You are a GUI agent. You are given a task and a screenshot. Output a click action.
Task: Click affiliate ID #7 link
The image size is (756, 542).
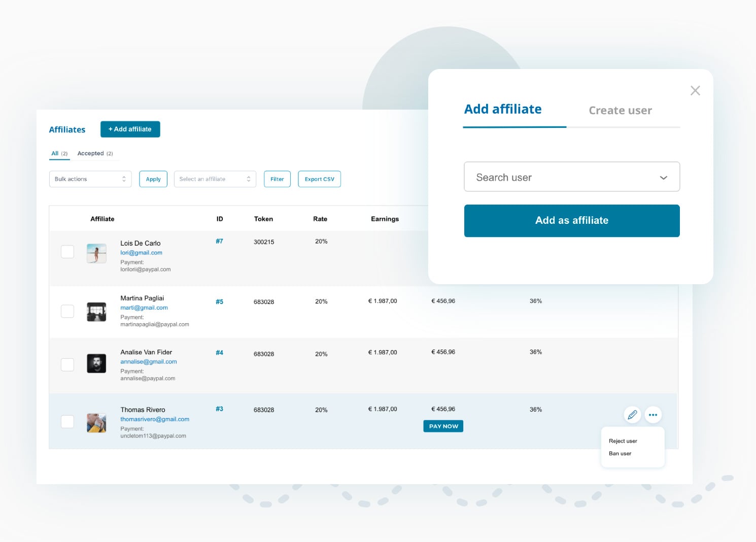click(219, 241)
